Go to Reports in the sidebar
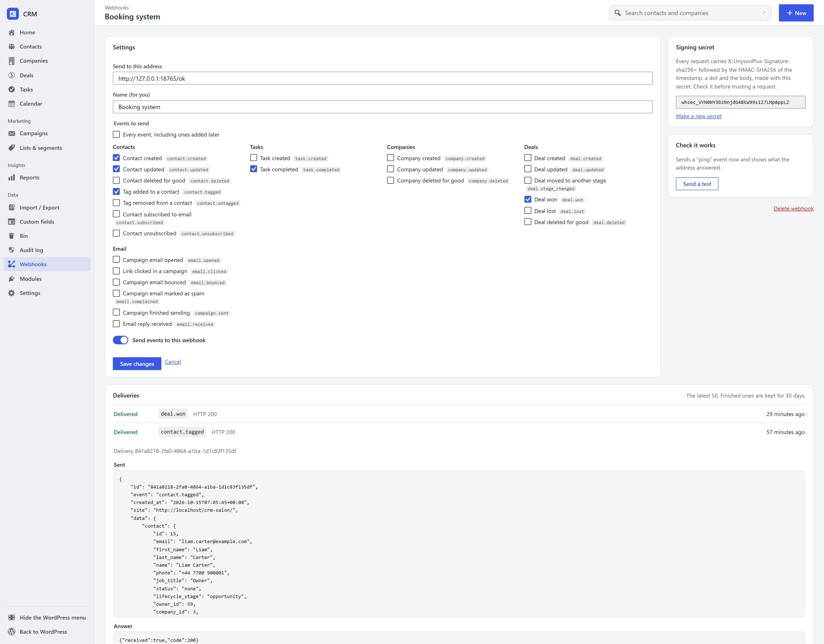 point(47,177)
